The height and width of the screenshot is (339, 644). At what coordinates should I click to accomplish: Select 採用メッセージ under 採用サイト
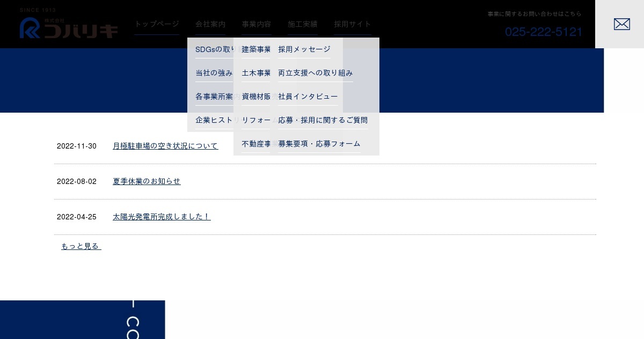point(304,49)
